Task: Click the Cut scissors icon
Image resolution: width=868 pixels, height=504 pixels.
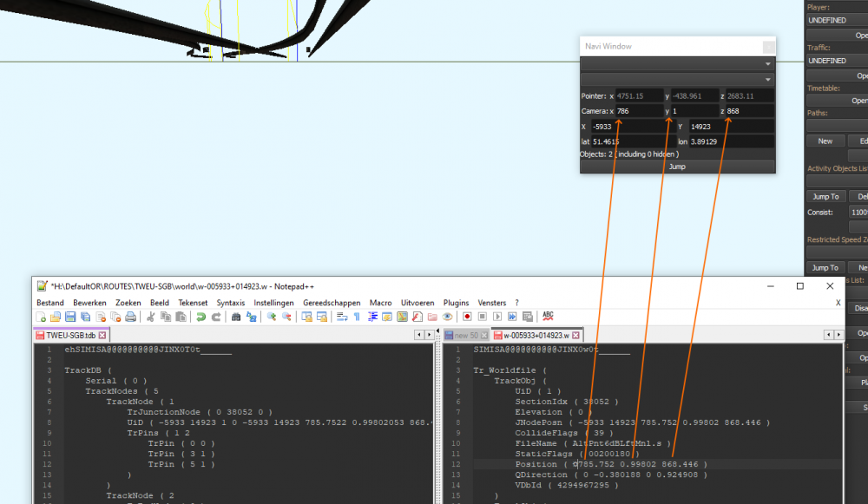Action: [151, 317]
